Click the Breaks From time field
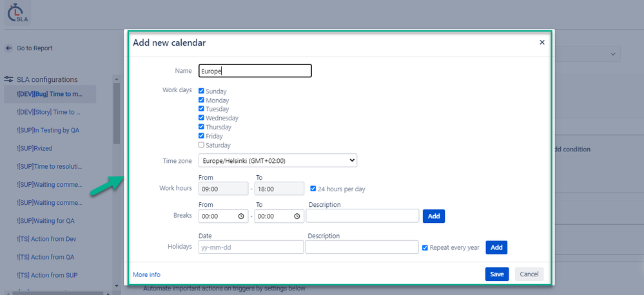The height and width of the screenshot is (295, 644). (x=224, y=216)
